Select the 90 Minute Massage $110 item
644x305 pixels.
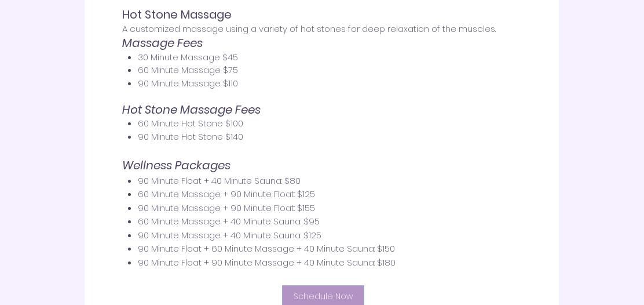[x=188, y=83]
